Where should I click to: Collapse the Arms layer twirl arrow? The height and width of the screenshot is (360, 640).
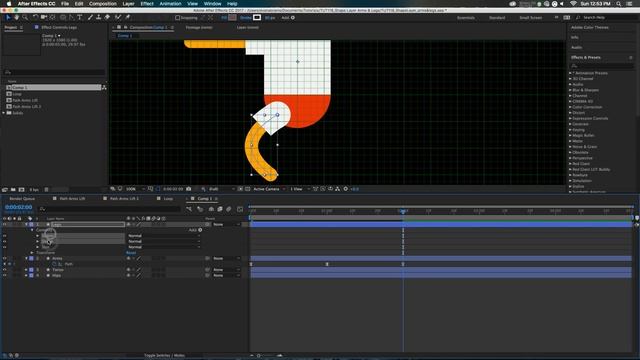coord(27,258)
